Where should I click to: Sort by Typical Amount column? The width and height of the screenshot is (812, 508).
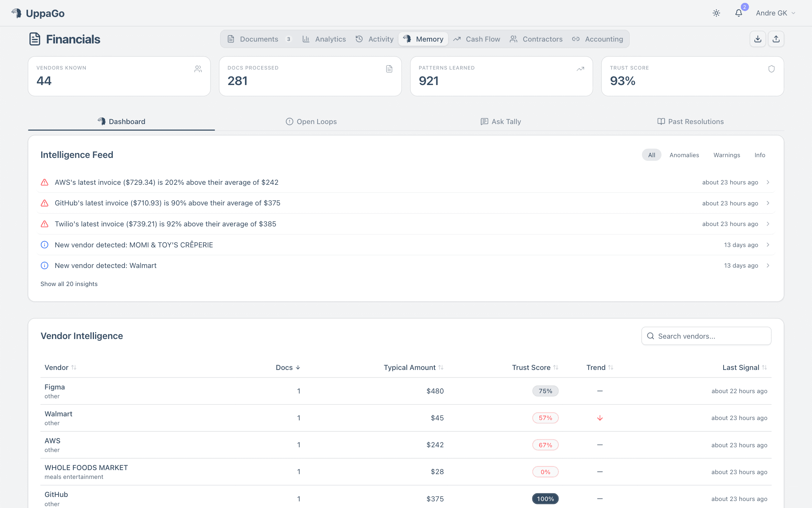(x=414, y=367)
